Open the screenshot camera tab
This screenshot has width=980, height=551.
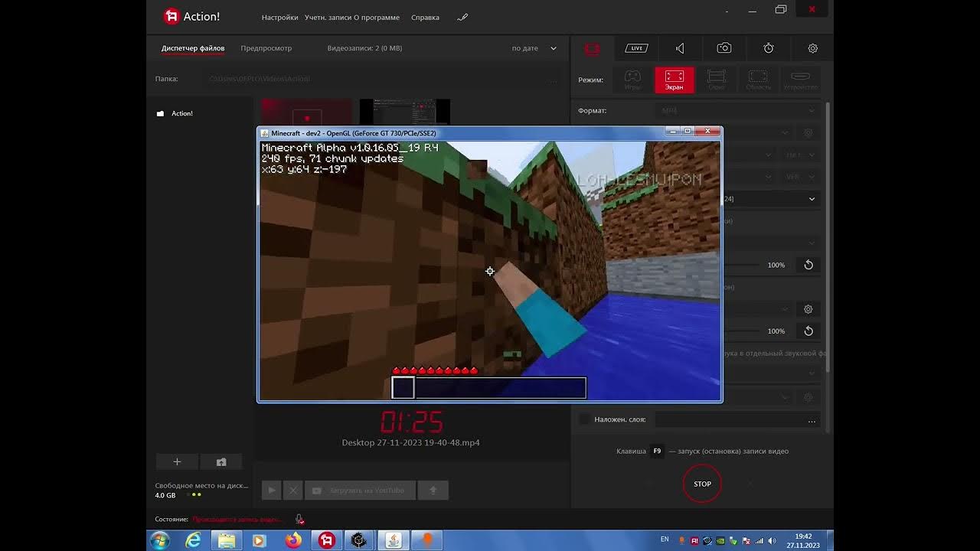[724, 48]
